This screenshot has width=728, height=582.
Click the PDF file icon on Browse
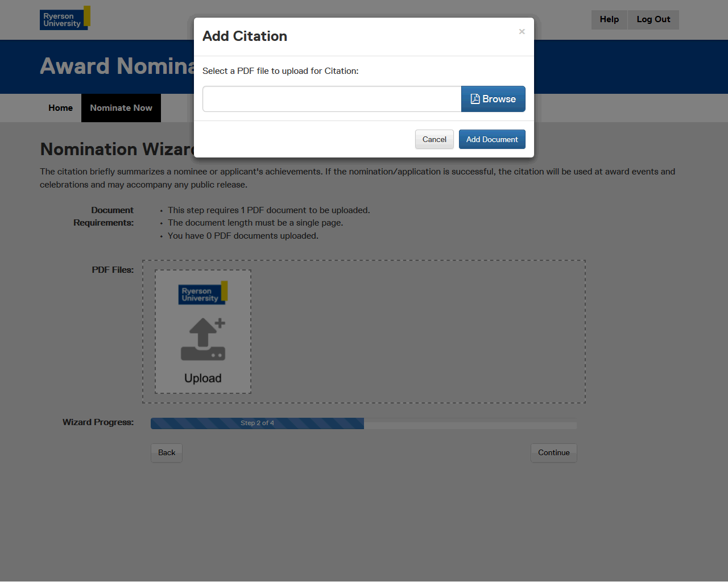point(475,99)
